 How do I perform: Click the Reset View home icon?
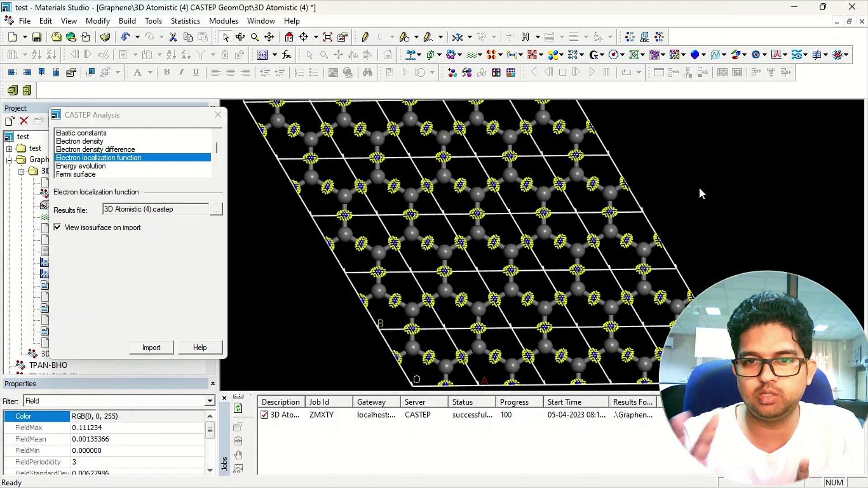289,37
